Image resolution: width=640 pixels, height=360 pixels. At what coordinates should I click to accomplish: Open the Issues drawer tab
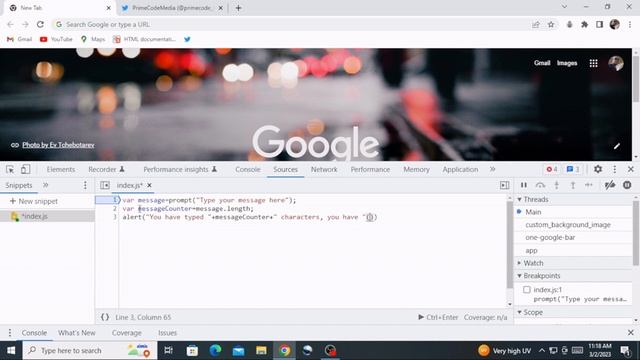pos(167,333)
